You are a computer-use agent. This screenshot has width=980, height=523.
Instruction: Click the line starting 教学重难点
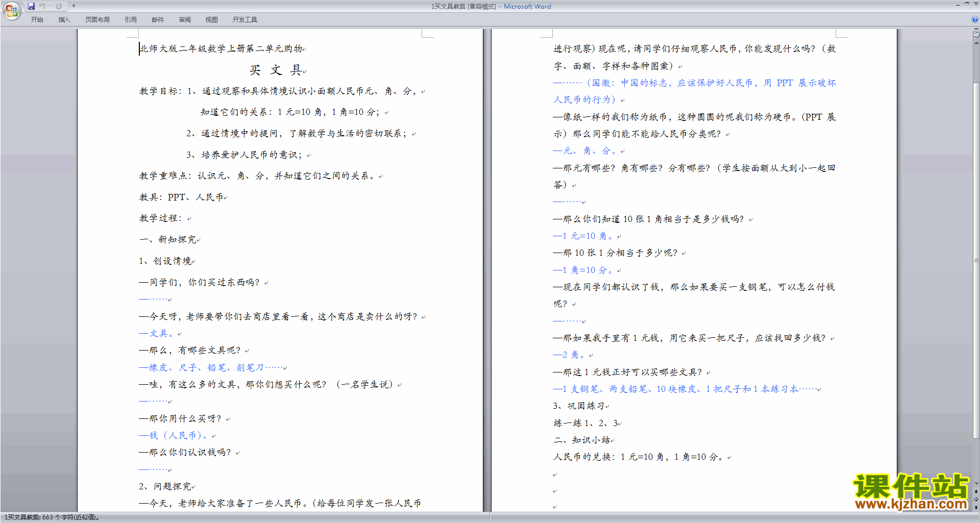tap(258, 176)
